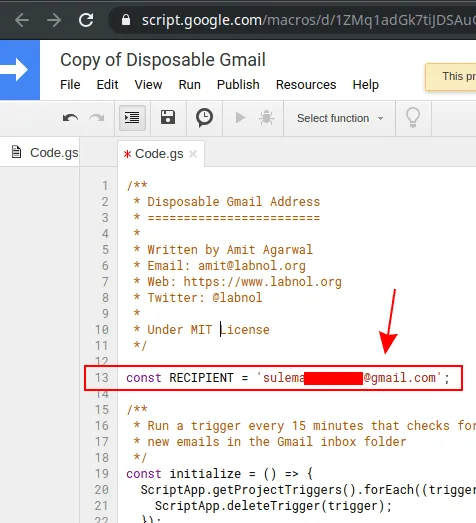This screenshot has height=523, width=476.
Task: Click the Run play triangle icon
Action: [x=240, y=117]
